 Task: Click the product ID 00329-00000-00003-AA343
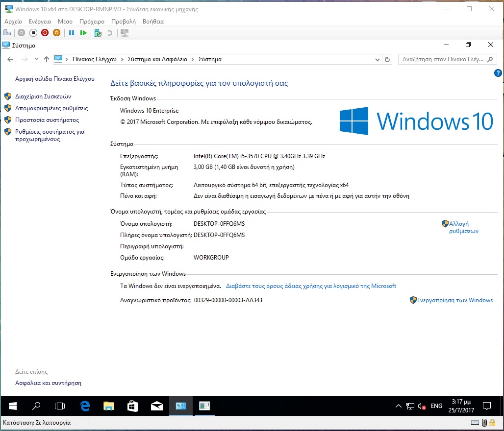point(228,300)
